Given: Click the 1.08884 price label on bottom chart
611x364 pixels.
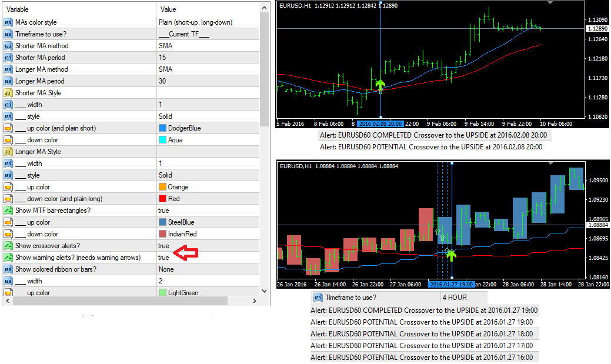Looking at the screenshot, I should coord(597,225).
